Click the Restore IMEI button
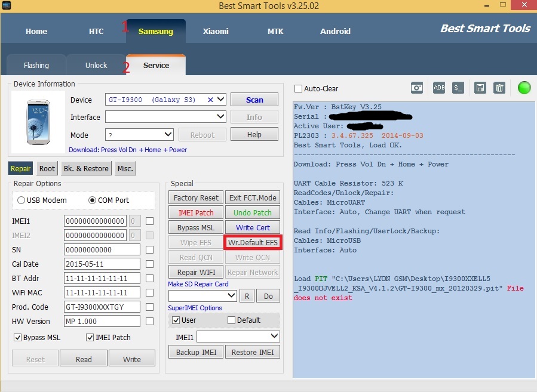This screenshot has height=392, width=537. tap(253, 352)
